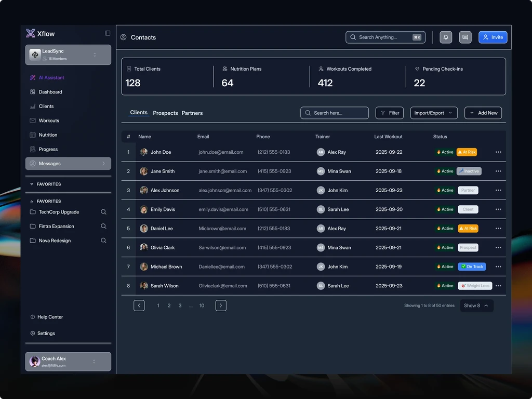The image size is (532, 399).
Task: Switch to the Prospects tab
Action: tap(165, 113)
